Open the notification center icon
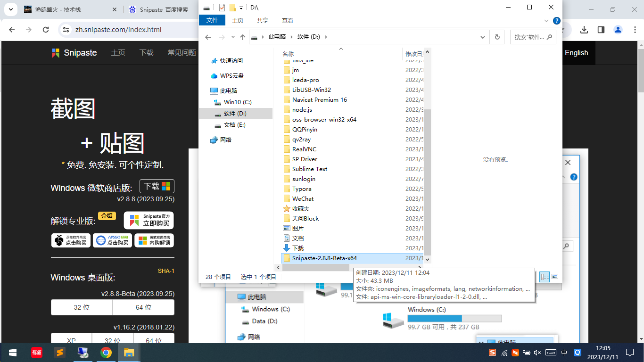The width and height of the screenshot is (644, 362). (x=630, y=352)
